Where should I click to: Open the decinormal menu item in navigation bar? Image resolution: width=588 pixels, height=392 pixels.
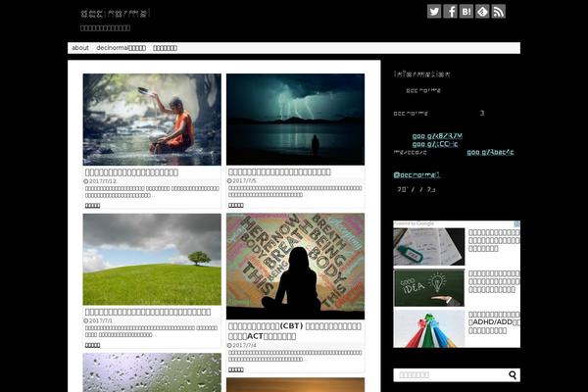[x=121, y=48]
